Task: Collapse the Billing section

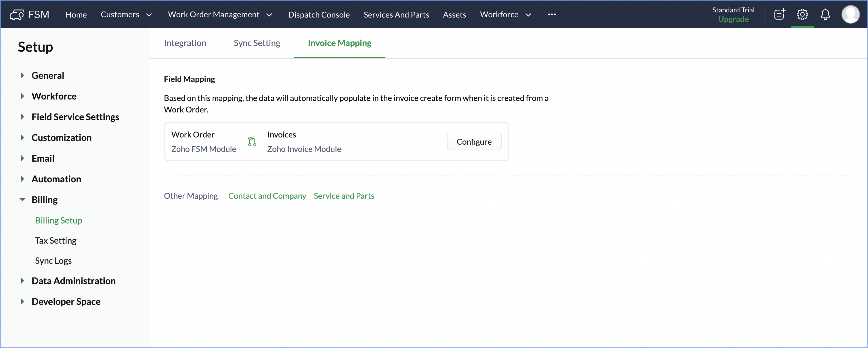Action: pyautogui.click(x=22, y=200)
